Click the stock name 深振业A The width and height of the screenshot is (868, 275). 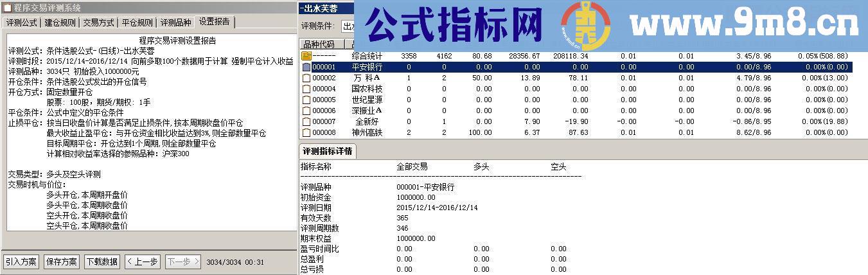point(366,111)
